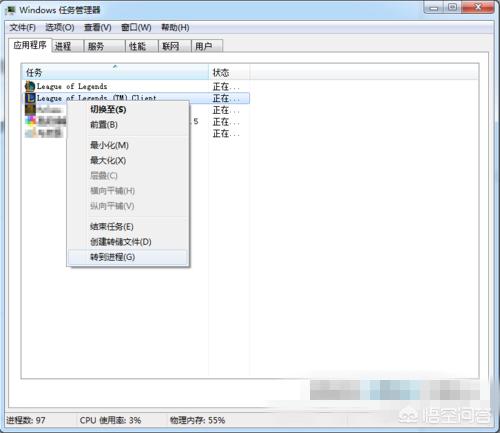This screenshot has height=433, width=500.
Task: Click the blurred third task icon
Action: coord(30,109)
